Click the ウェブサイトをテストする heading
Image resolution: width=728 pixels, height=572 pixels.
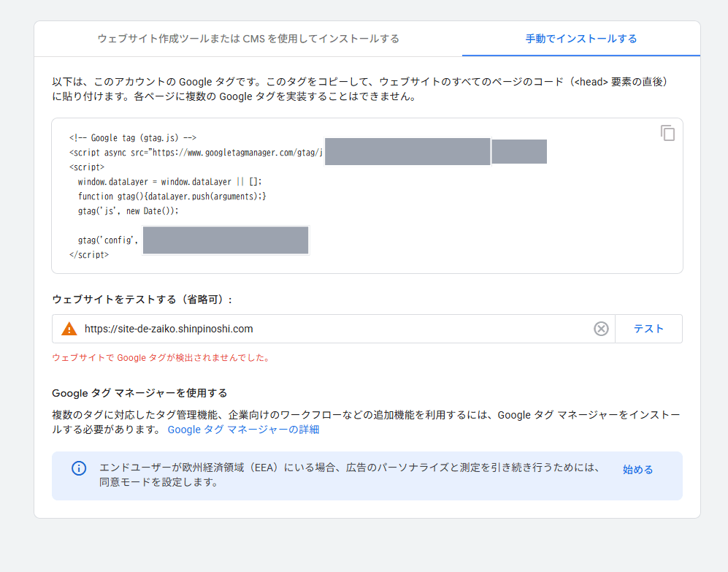pos(142,300)
